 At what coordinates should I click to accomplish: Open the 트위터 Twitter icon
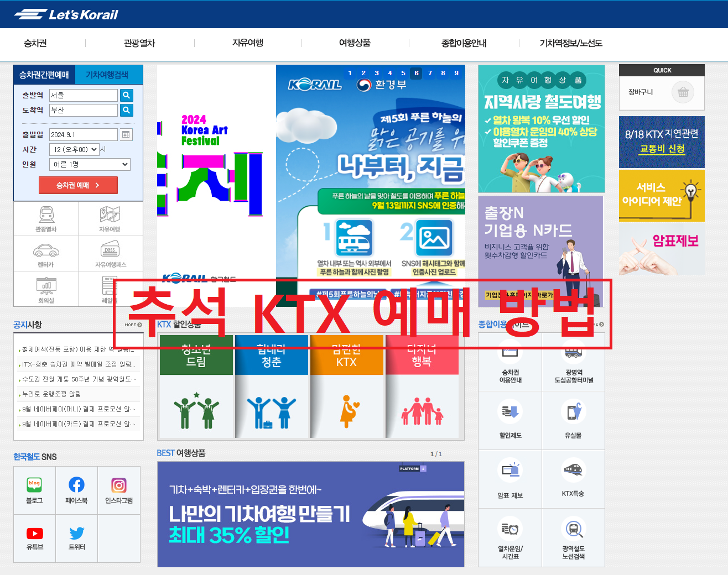77,533
